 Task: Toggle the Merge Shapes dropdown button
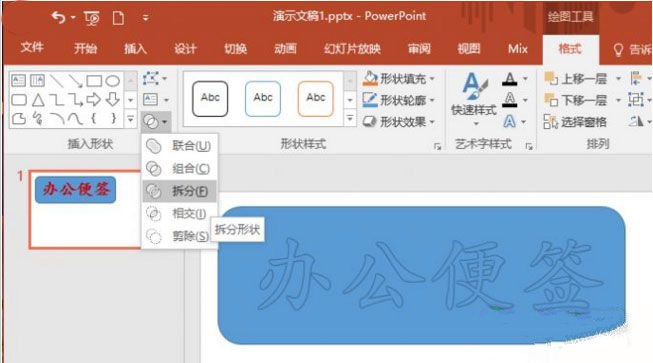[155, 122]
